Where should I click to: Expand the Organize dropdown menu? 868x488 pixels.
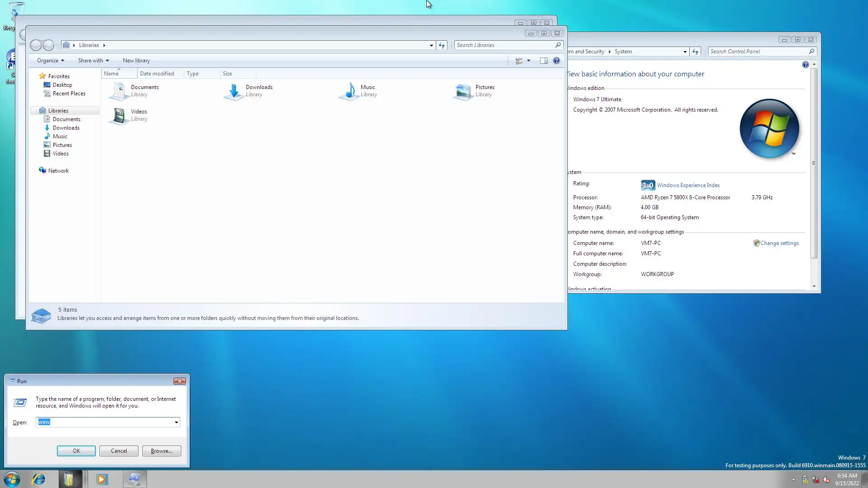pos(50,61)
